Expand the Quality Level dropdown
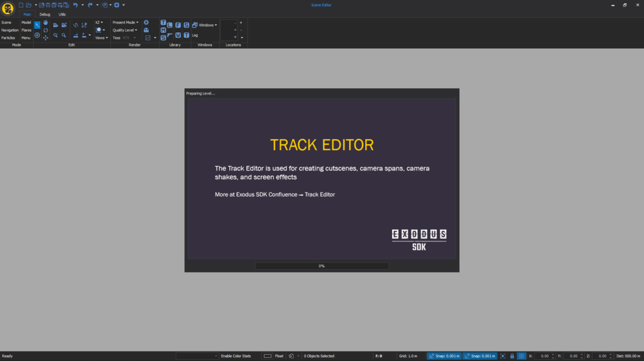This screenshot has height=361, width=644. coord(125,30)
